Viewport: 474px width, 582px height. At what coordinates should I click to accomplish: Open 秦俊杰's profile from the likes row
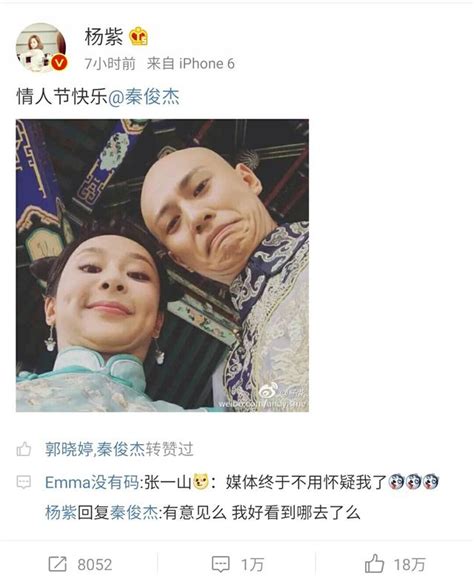[121, 449]
